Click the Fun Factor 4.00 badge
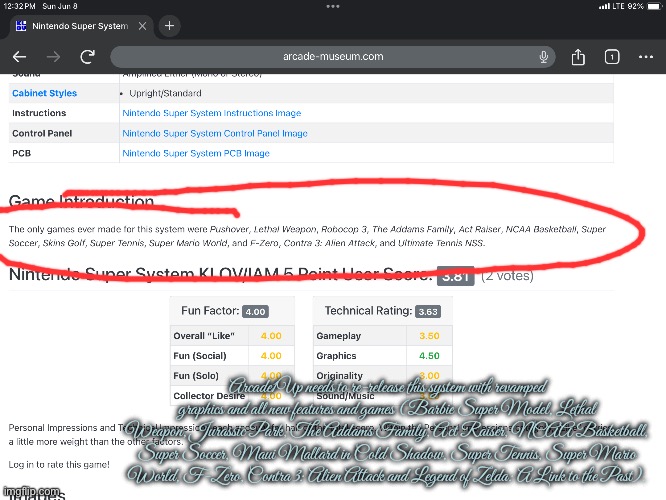 click(x=255, y=311)
